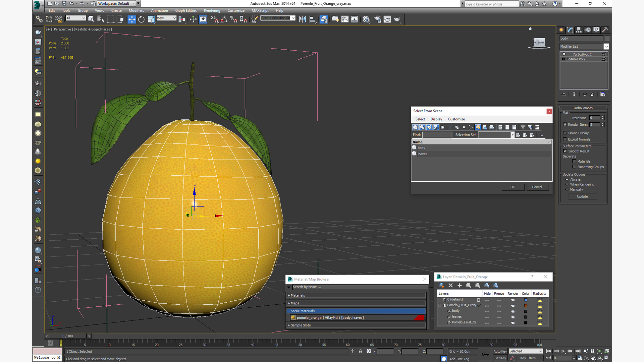Click the Select and Link chain icon

[x=39, y=19]
